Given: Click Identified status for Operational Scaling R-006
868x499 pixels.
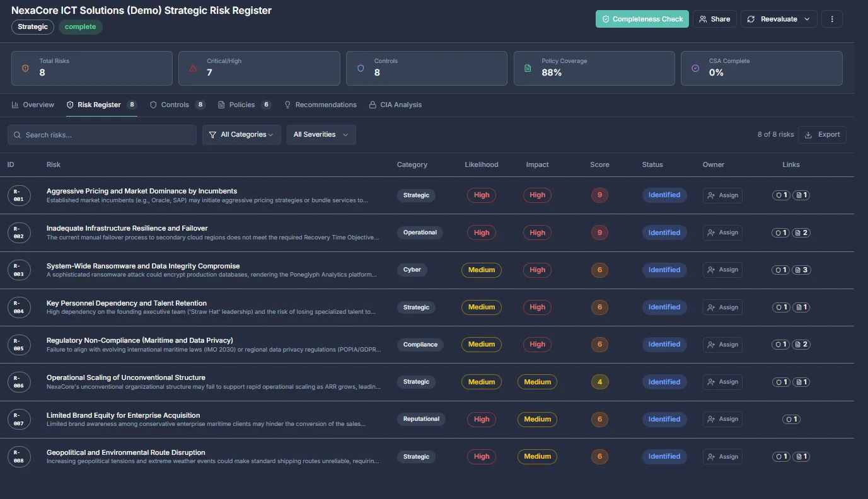Looking at the screenshot, I should point(664,382).
